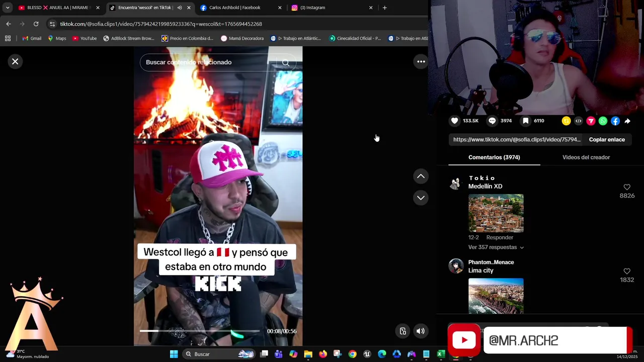Open File Explorer from taskbar
This screenshot has height=362, width=644.
pos(308,354)
